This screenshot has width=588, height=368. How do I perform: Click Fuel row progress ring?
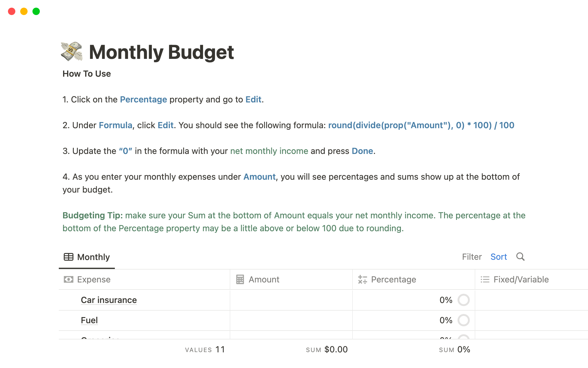[463, 320]
